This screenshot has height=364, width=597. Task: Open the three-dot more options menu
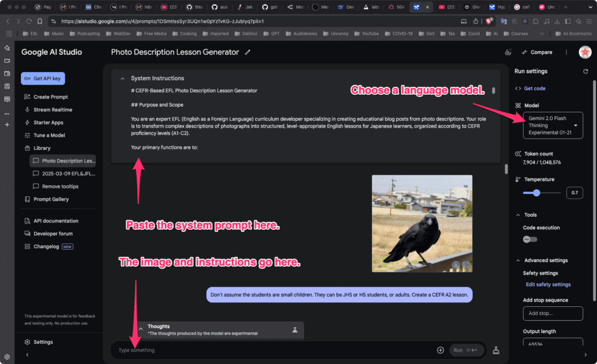click(x=566, y=52)
